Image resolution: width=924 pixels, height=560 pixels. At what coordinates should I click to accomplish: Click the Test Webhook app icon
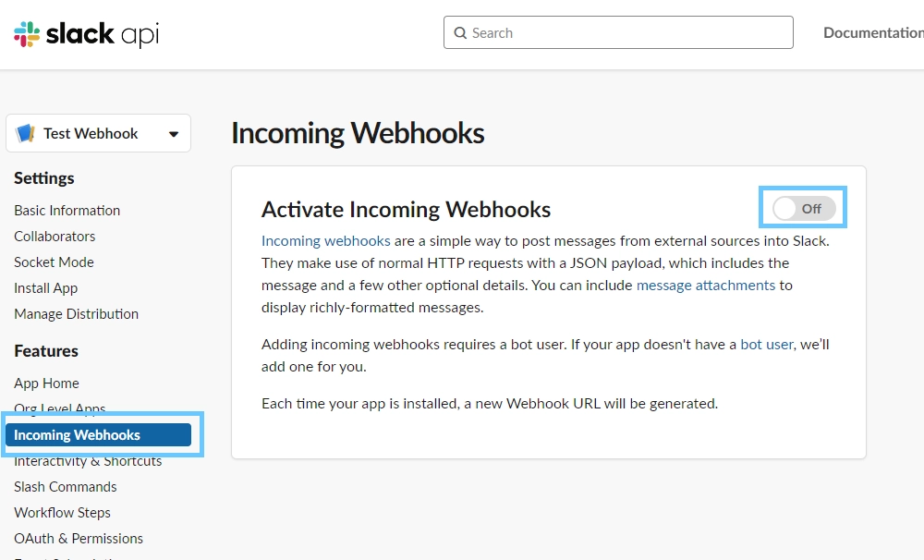(25, 133)
